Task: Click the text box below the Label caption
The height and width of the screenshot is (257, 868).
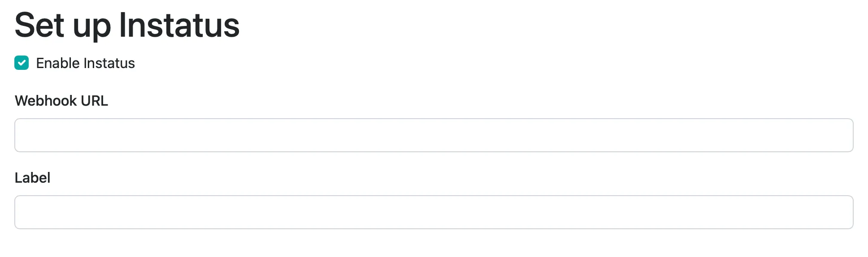Action: tap(434, 212)
